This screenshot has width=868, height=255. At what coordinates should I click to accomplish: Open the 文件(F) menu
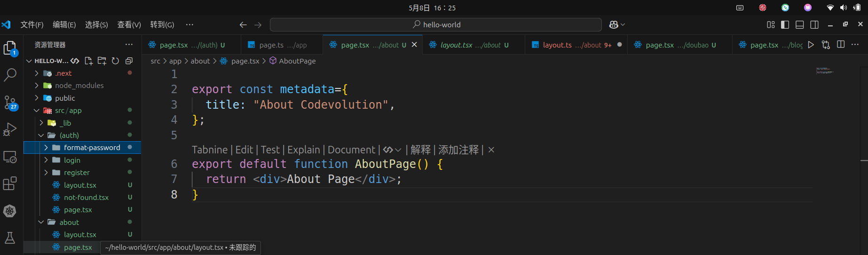tap(32, 24)
